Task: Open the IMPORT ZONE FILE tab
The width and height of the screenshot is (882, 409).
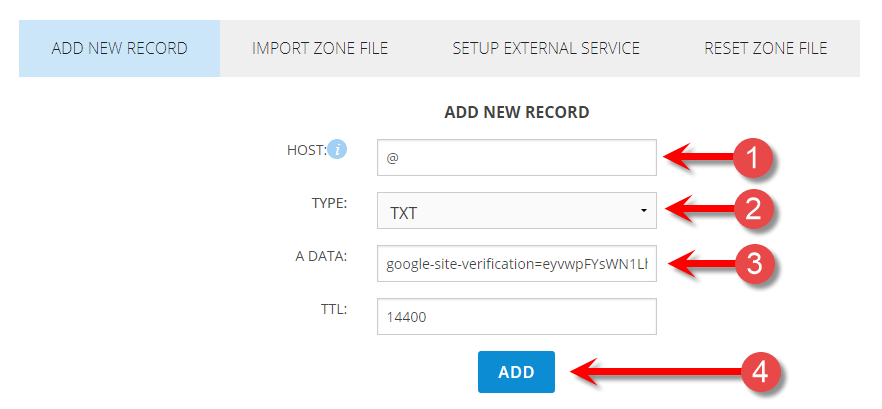Action: [x=320, y=48]
